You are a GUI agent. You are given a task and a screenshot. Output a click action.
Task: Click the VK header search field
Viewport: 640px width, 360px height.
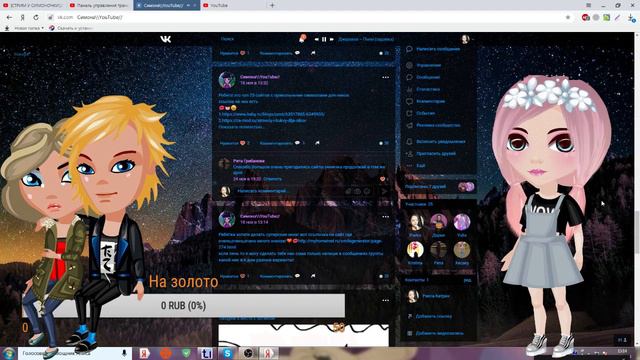[x=253, y=39]
